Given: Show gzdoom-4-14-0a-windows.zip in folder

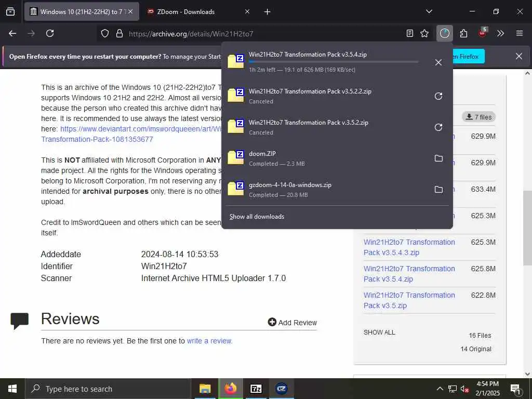Looking at the screenshot, I should click(x=438, y=189).
